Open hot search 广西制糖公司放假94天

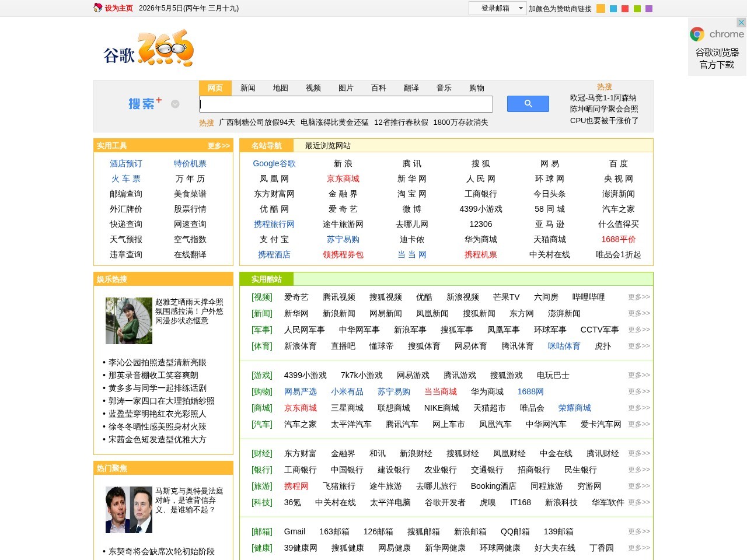point(257,123)
